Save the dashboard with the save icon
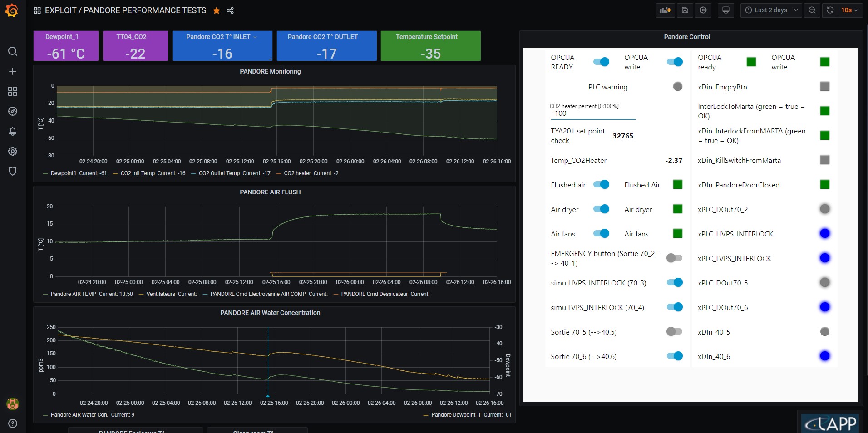Image resolution: width=868 pixels, height=433 pixels. [x=685, y=10]
